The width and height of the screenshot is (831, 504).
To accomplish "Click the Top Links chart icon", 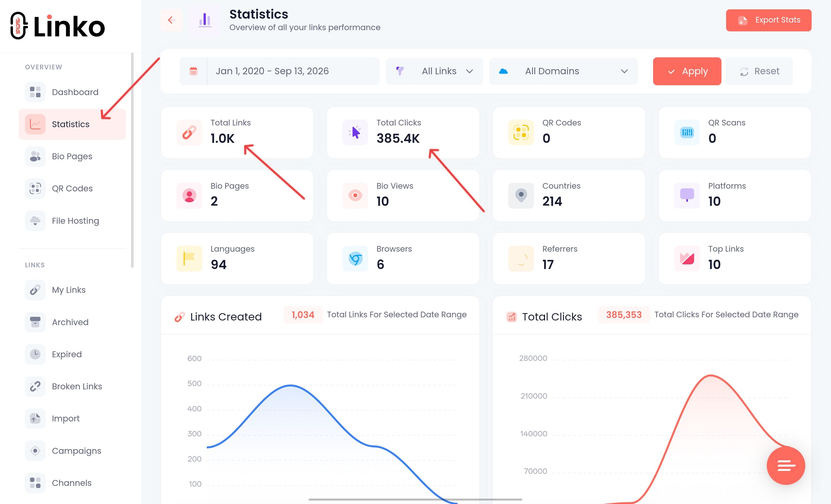I will coord(687,259).
